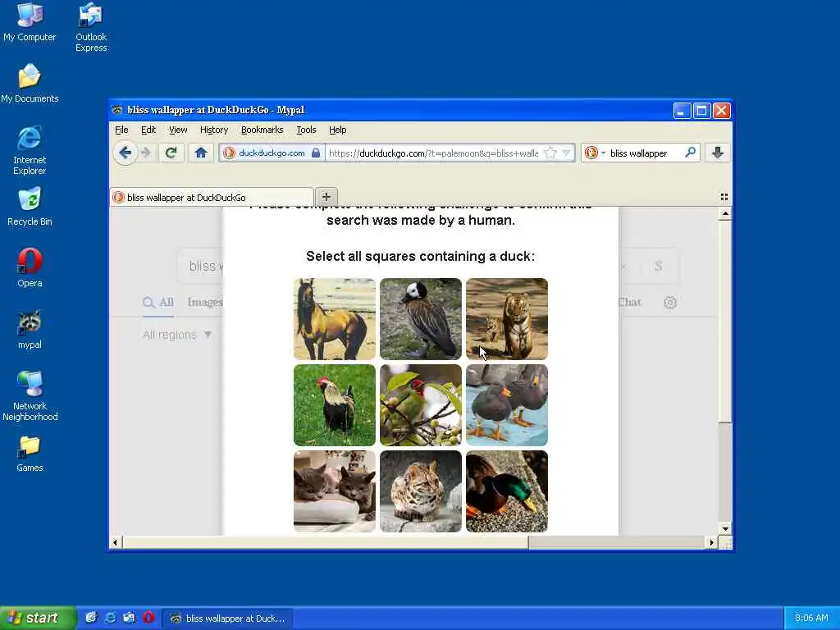Click the Forward arrow navigation button
Screen dimensions: 840x630
pyautogui.click(x=146, y=153)
